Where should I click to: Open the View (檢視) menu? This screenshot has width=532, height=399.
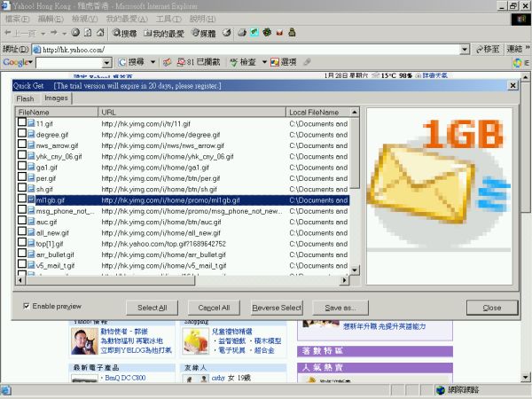coord(85,19)
